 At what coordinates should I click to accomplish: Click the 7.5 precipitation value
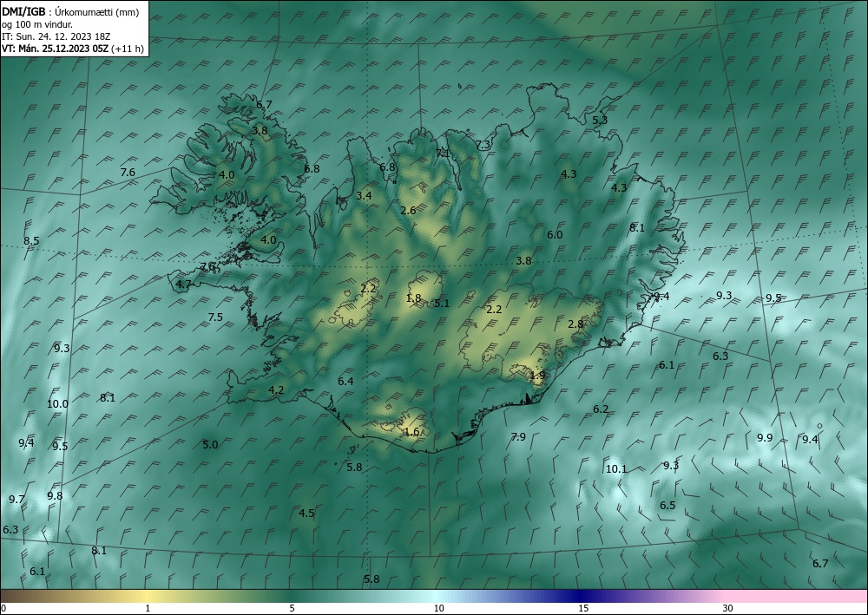coord(215,317)
